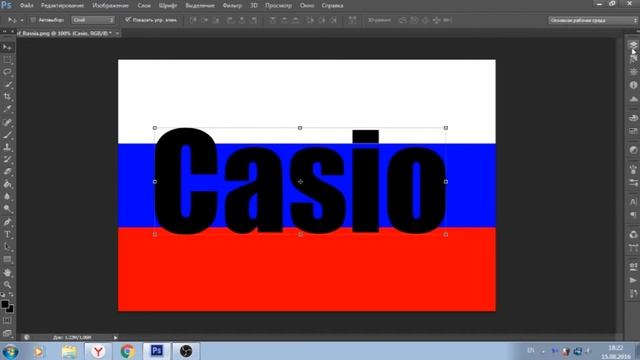
Task: Close the Russia.png document tab
Action: click(117, 33)
